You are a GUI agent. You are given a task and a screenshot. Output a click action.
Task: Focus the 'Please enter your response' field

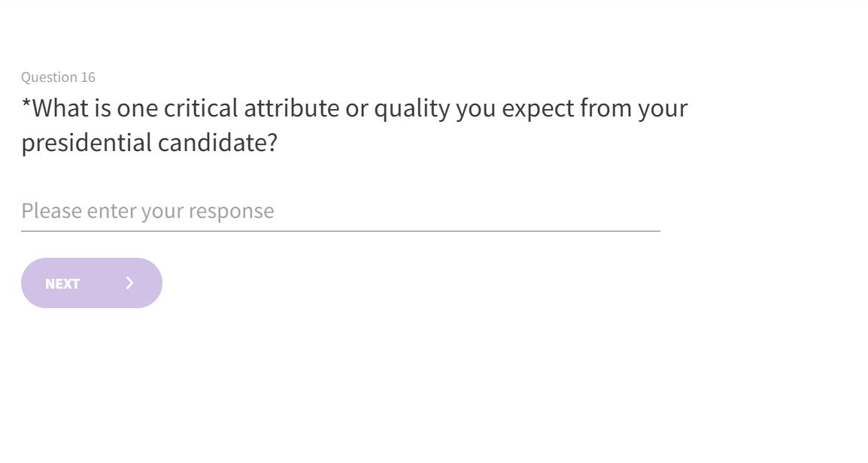click(x=340, y=210)
